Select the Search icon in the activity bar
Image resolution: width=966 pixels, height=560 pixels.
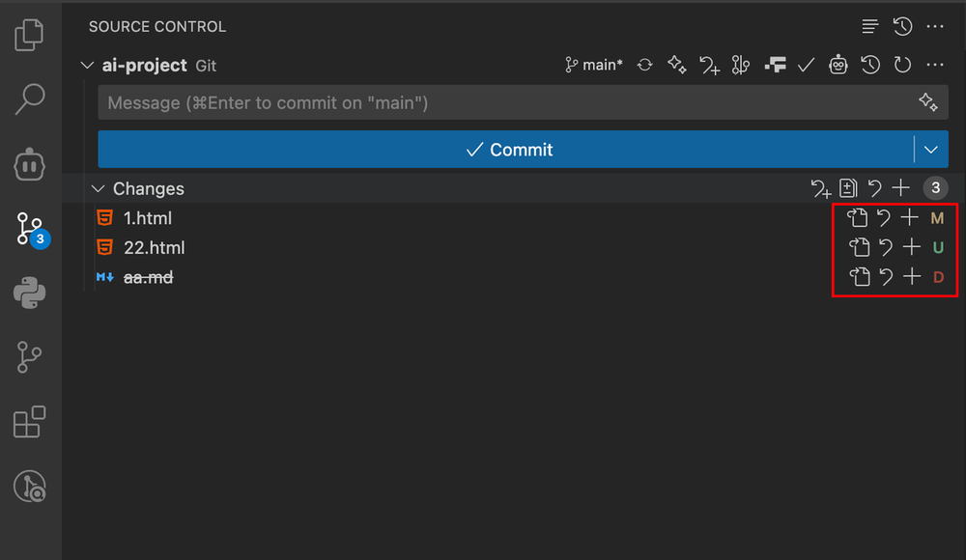point(29,99)
